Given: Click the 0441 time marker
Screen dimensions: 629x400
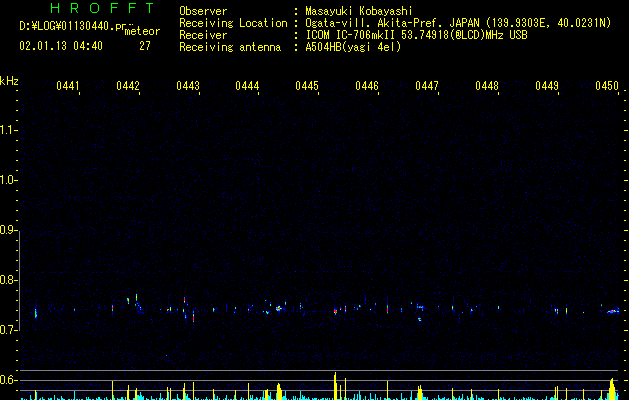Looking at the screenshot, I should 68,86.
